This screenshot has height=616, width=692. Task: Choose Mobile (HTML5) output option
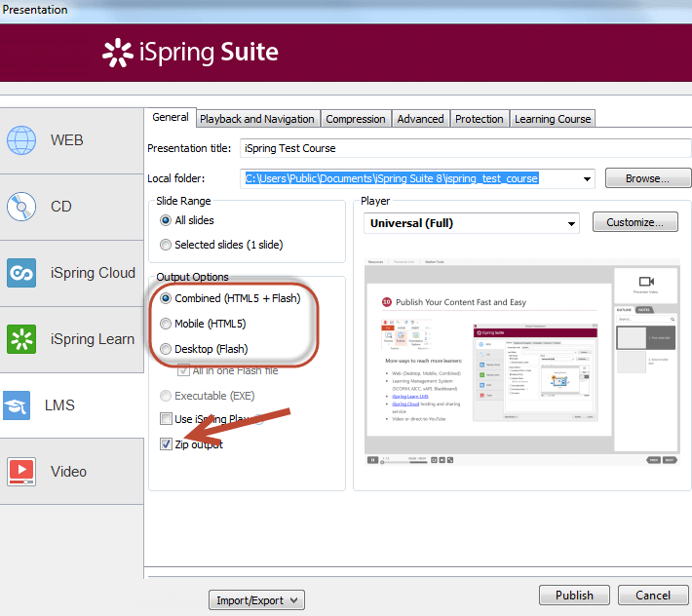point(166,324)
